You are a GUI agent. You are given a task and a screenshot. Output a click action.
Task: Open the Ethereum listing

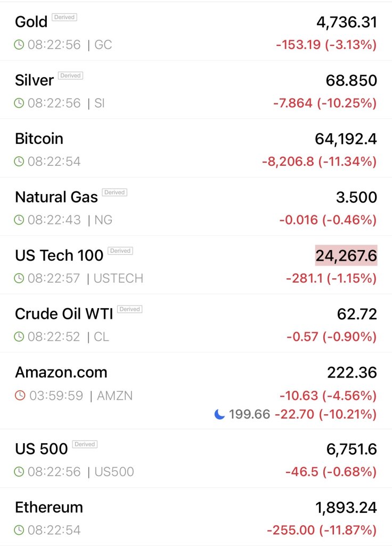(48, 507)
